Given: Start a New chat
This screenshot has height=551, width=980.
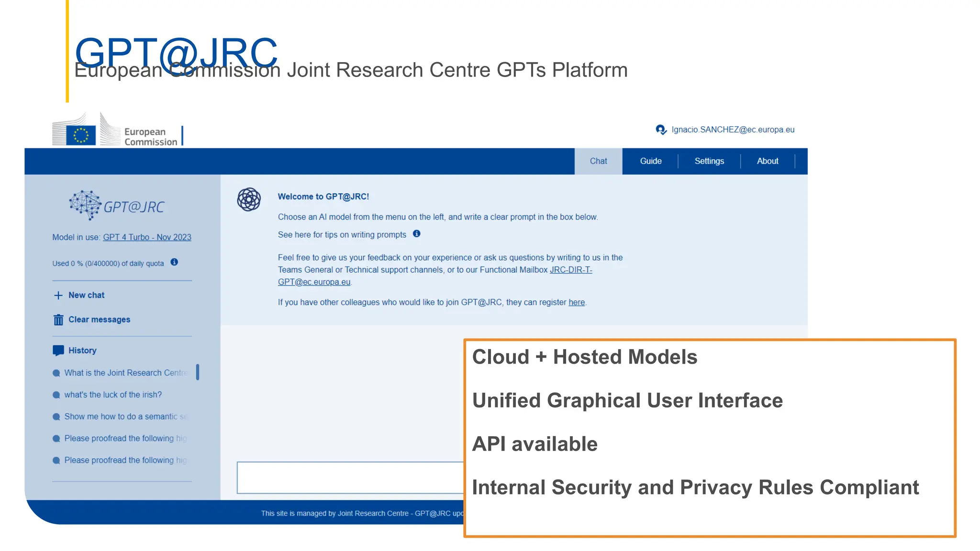Looking at the screenshot, I should tap(79, 295).
